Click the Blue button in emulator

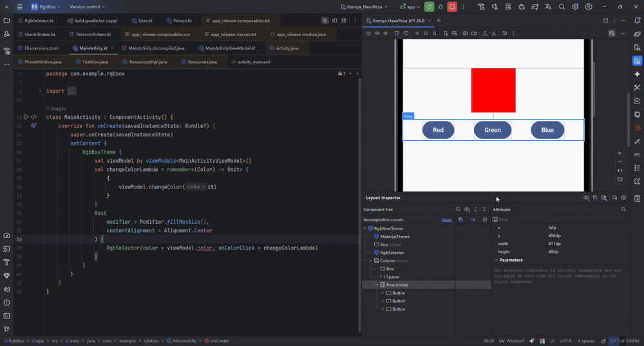coord(547,130)
